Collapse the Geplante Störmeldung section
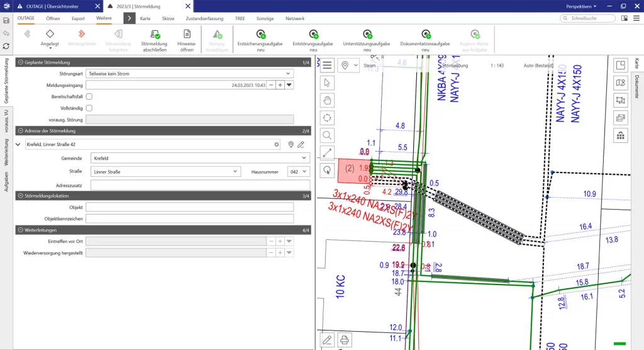The image size is (644, 350). [x=21, y=62]
